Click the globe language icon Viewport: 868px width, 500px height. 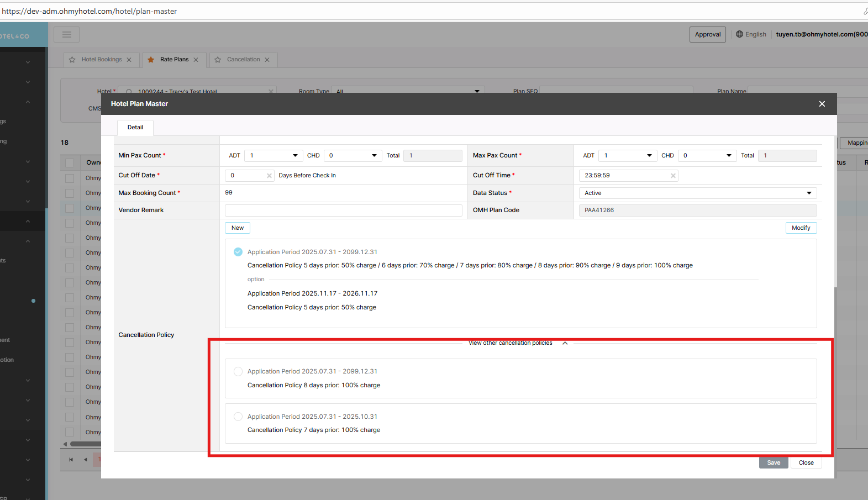pyautogui.click(x=739, y=34)
